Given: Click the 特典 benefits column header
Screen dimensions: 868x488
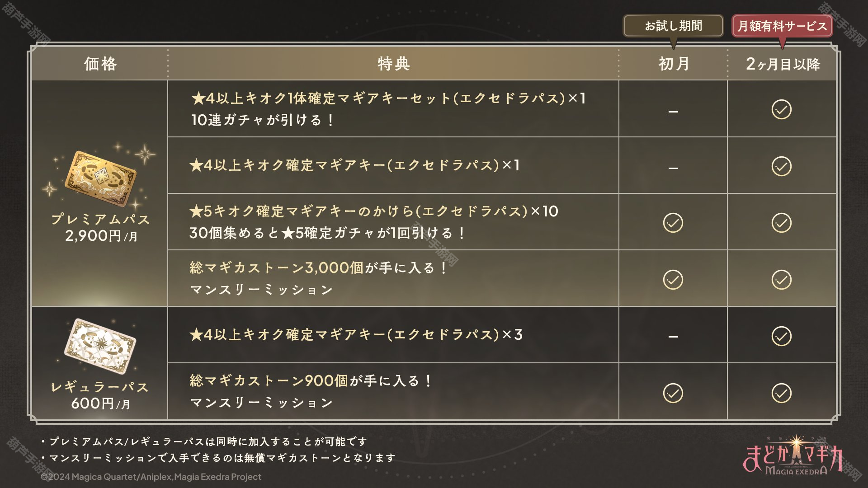Looking at the screenshot, I should click(394, 64).
